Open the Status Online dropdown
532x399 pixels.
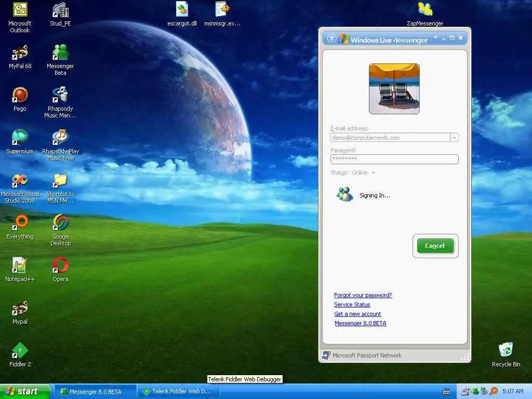pyautogui.click(x=363, y=172)
